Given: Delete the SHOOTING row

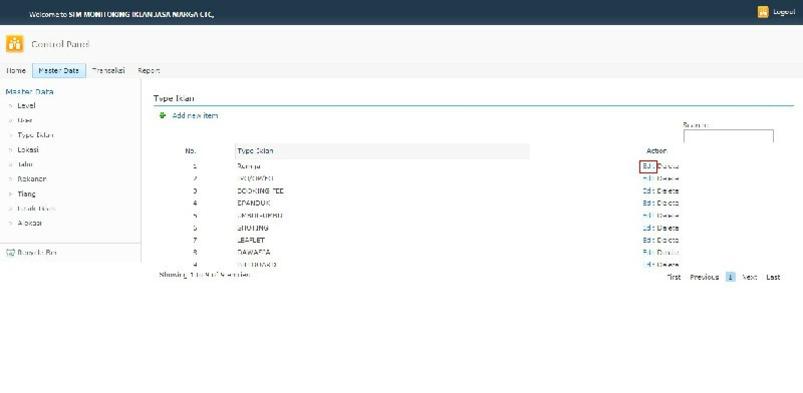Looking at the screenshot, I should [x=668, y=228].
